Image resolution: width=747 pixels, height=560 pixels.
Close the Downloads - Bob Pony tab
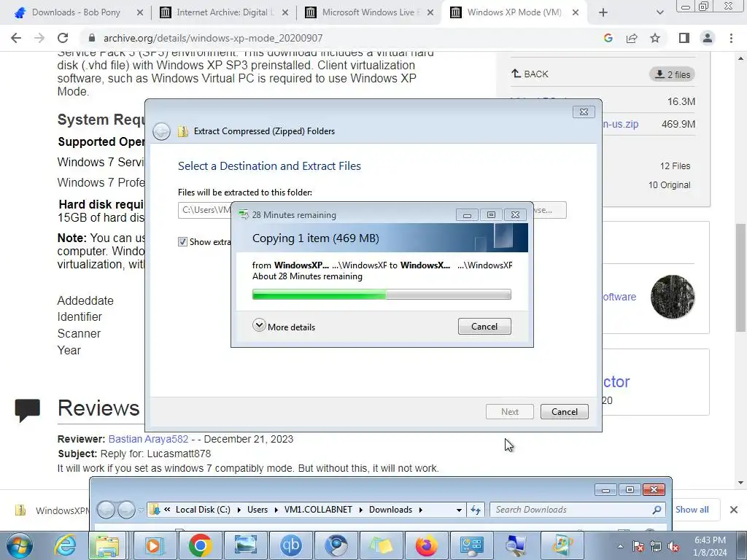click(x=139, y=12)
